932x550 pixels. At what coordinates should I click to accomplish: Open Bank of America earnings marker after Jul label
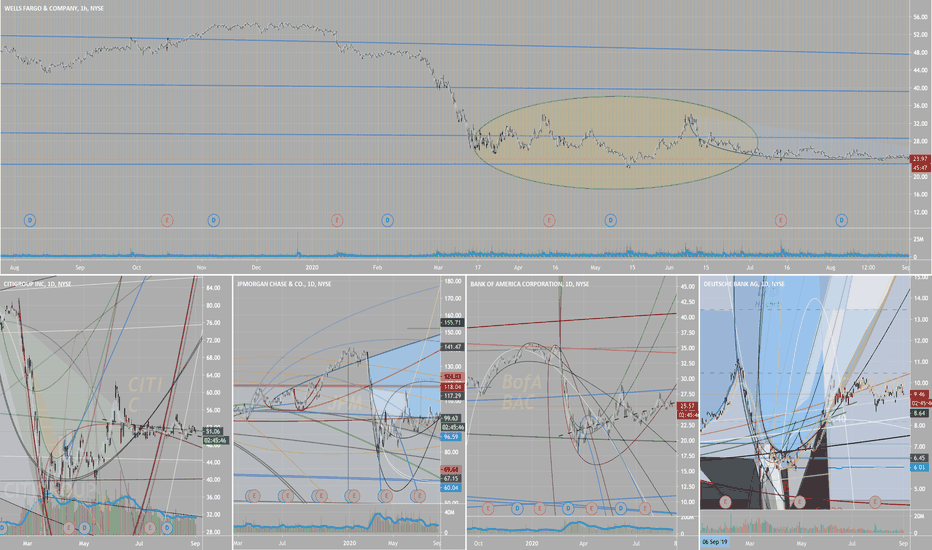pyautogui.click(x=645, y=508)
